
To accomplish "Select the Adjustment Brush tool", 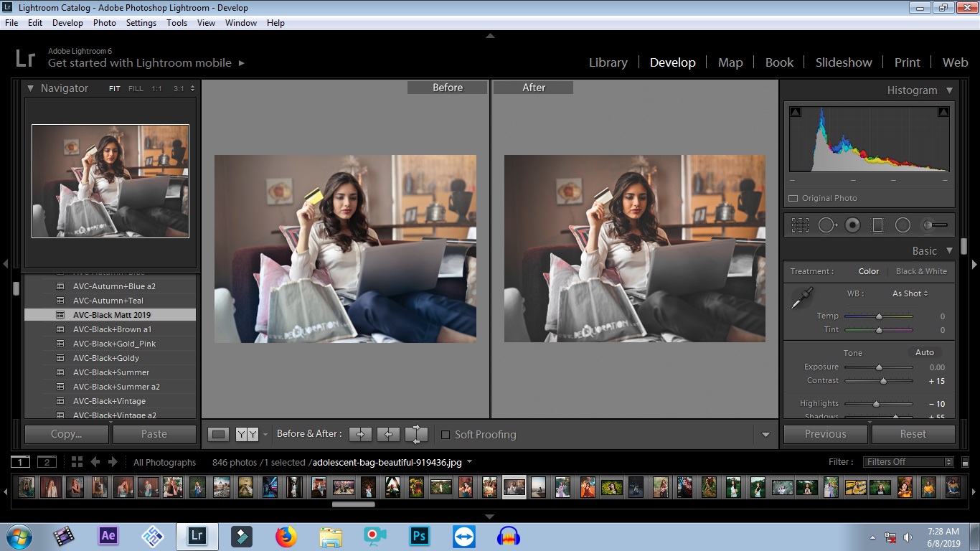I will tap(935, 225).
